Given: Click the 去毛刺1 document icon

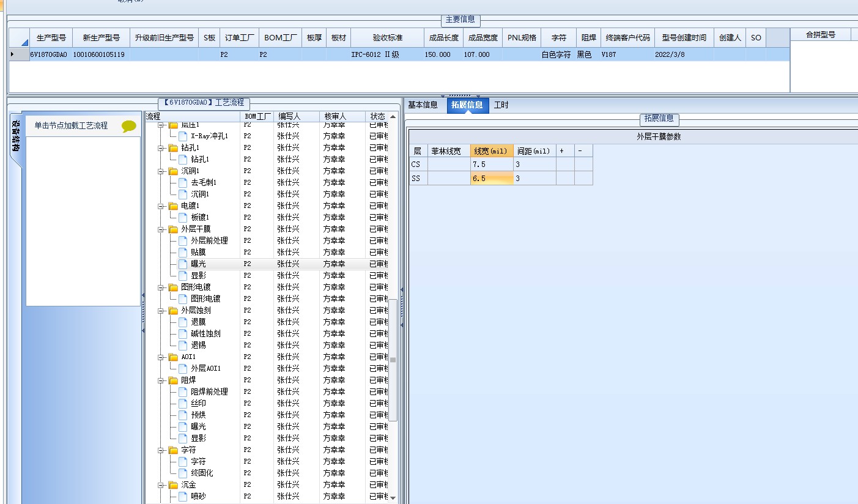Looking at the screenshot, I should tap(183, 182).
